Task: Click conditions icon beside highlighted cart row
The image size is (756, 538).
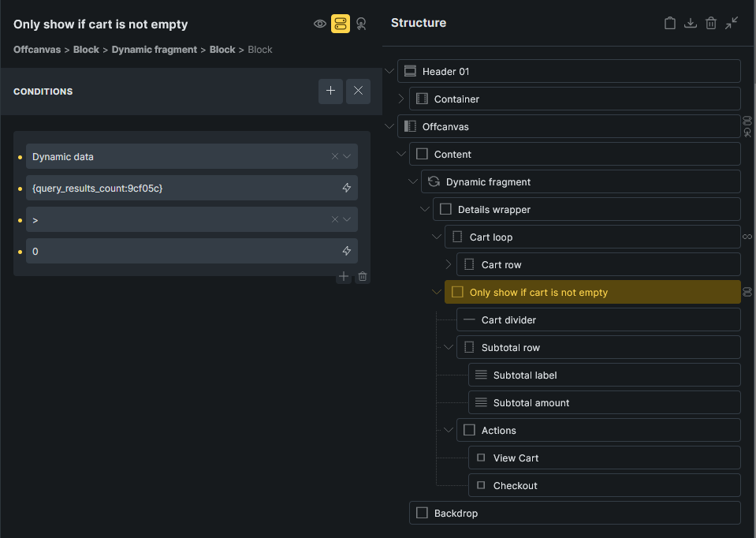Action: (x=747, y=293)
